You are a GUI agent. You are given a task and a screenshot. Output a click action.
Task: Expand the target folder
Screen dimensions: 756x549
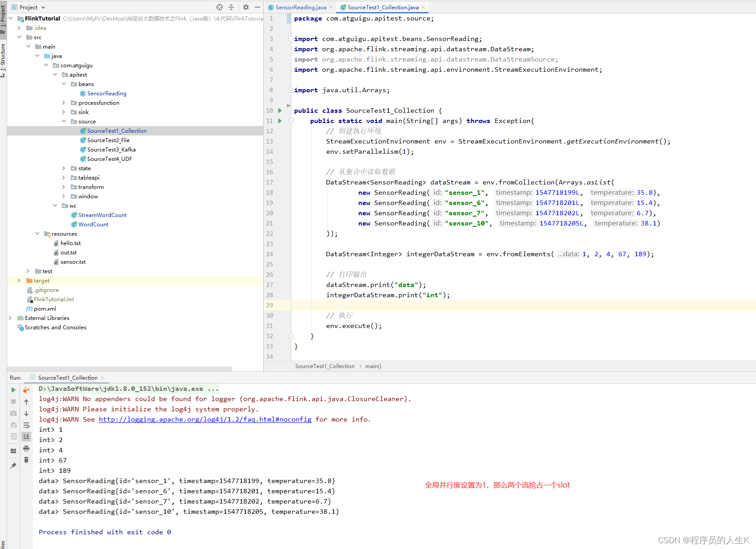tap(19, 281)
